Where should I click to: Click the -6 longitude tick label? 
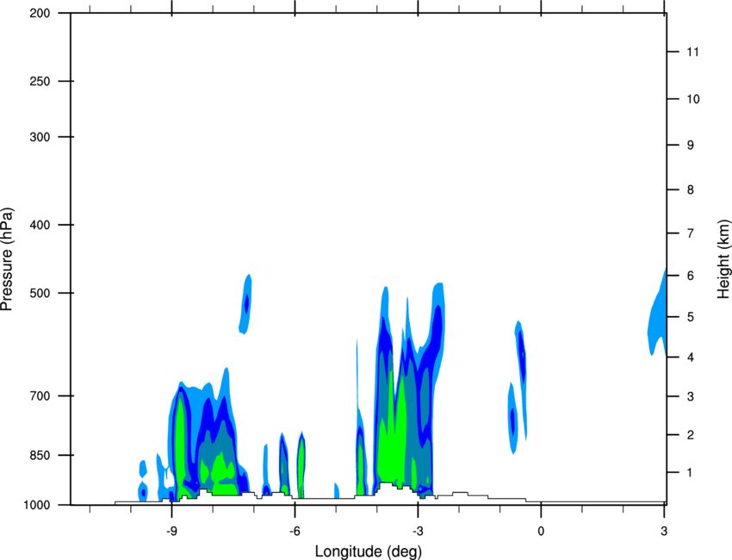295,532
